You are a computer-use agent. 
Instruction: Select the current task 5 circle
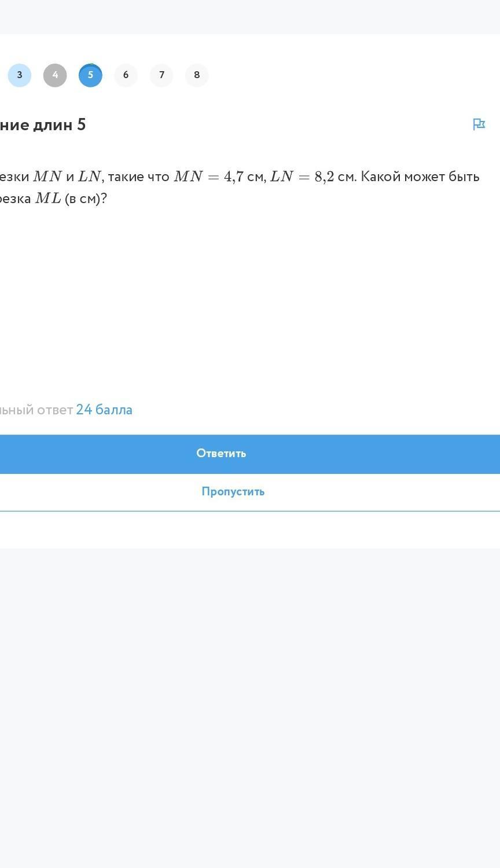click(90, 75)
